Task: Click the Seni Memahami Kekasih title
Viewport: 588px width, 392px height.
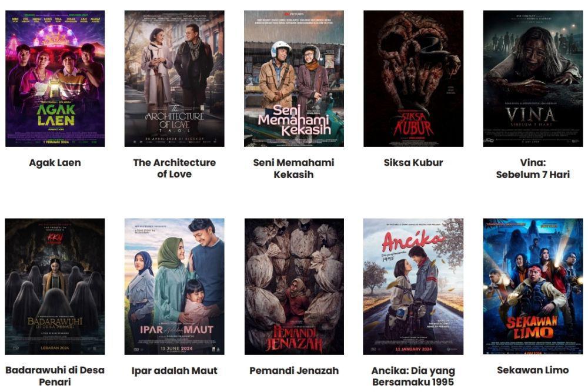Action: (x=293, y=168)
